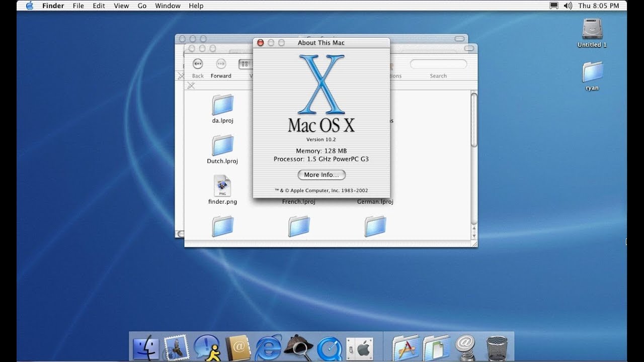The width and height of the screenshot is (644, 362).
Task: Open the Edit menu
Action: (x=99, y=6)
